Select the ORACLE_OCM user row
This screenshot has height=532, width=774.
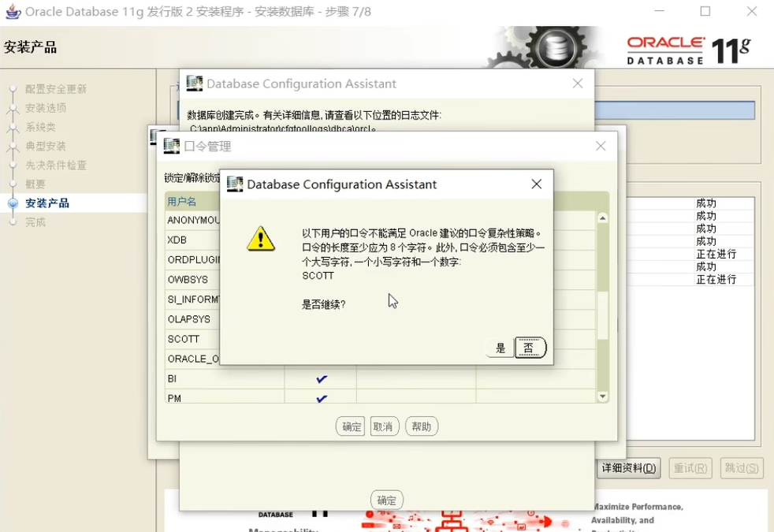pyautogui.click(x=193, y=359)
